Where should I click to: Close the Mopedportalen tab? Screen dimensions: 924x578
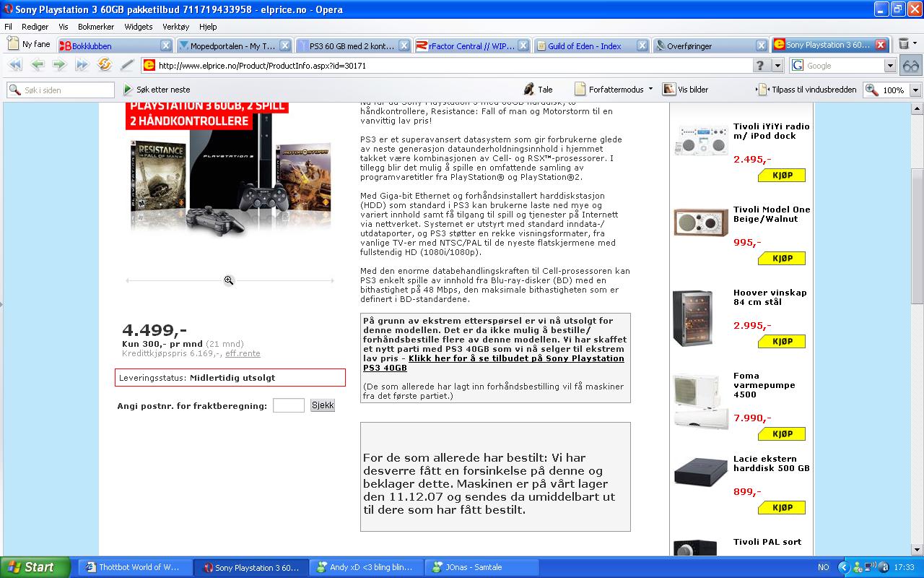284,46
